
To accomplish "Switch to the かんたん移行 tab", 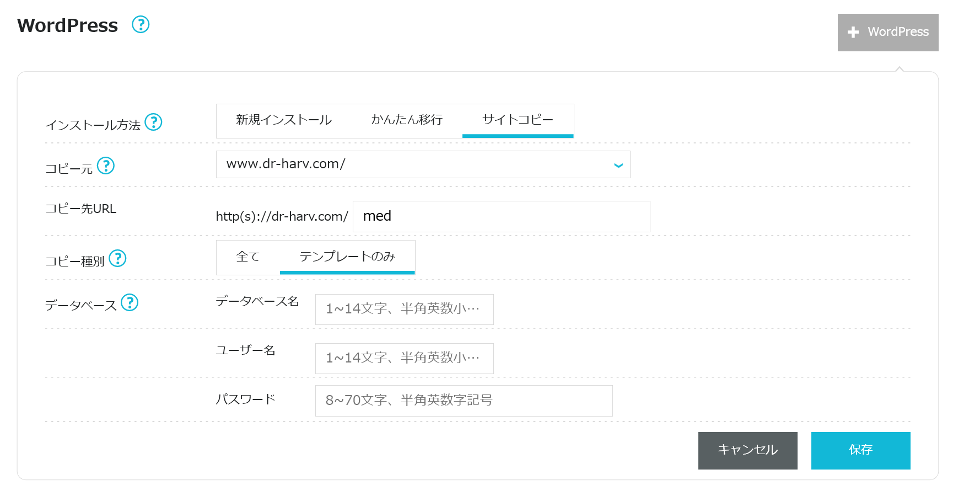I will [x=407, y=120].
